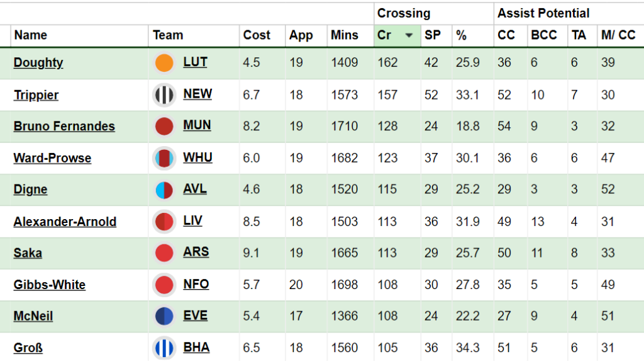644x364 pixels.
Task: Click the ARS team link
Action: click(x=196, y=252)
